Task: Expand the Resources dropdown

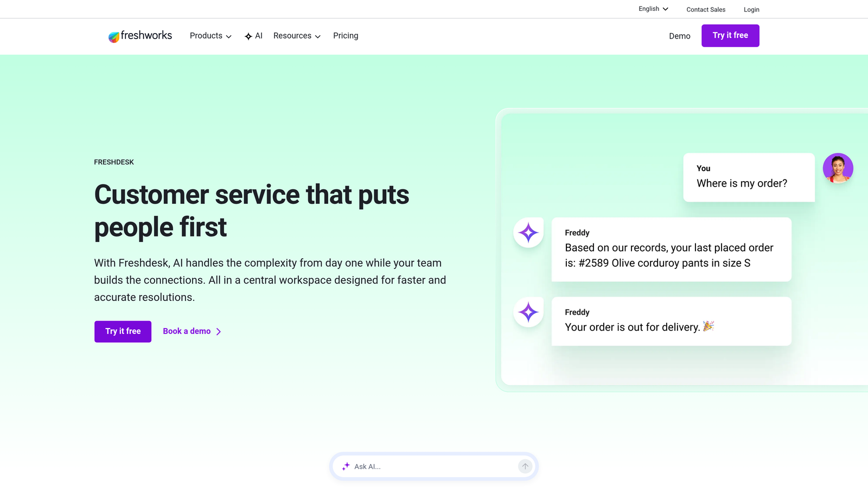Action: pyautogui.click(x=293, y=36)
